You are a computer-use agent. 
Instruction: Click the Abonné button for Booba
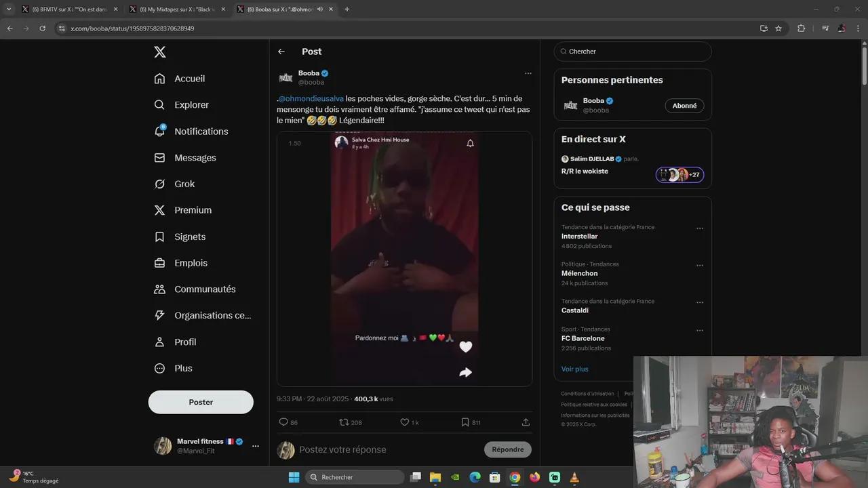click(684, 106)
